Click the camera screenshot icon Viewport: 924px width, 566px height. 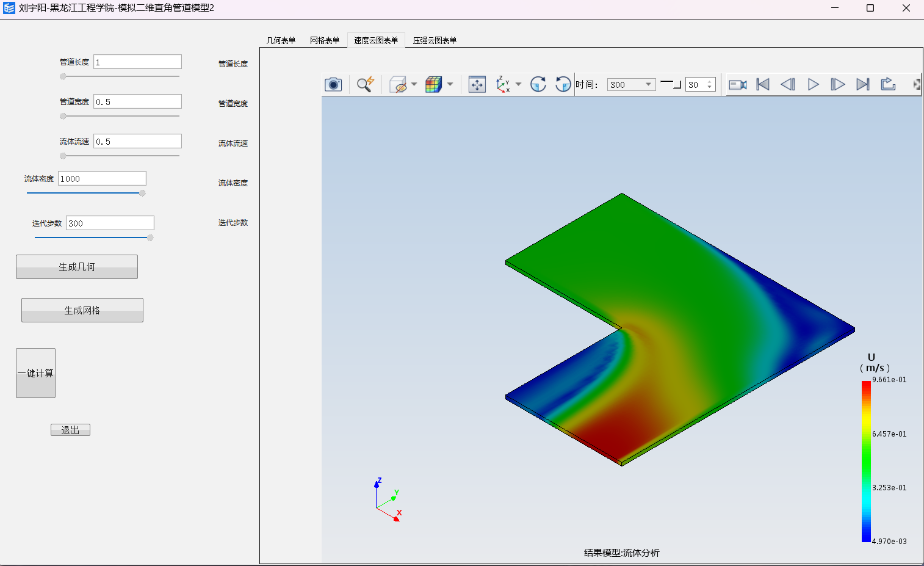[x=333, y=84]
